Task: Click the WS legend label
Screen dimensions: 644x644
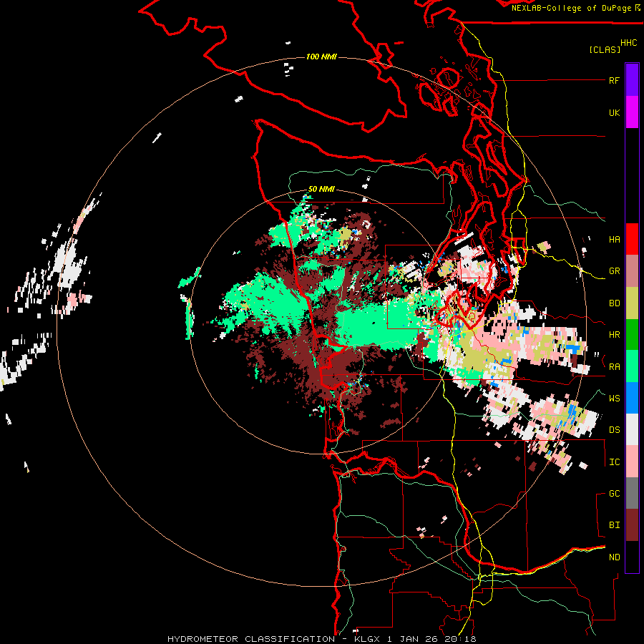Action: point(614,399)
